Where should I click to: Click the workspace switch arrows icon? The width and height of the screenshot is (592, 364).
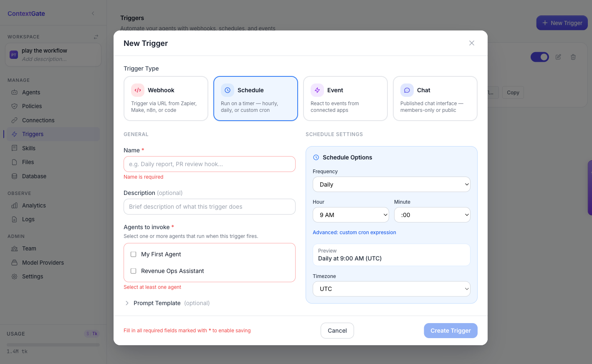click(x=96, y=37)
